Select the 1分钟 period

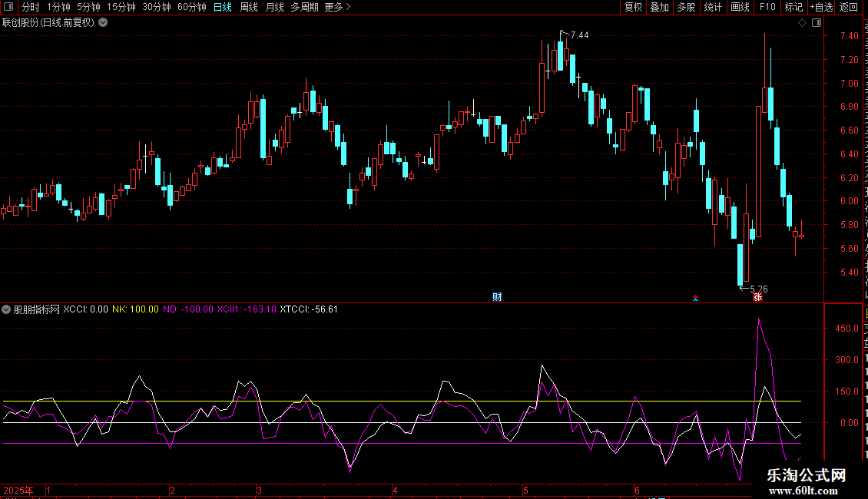click(x=58, y=7)
